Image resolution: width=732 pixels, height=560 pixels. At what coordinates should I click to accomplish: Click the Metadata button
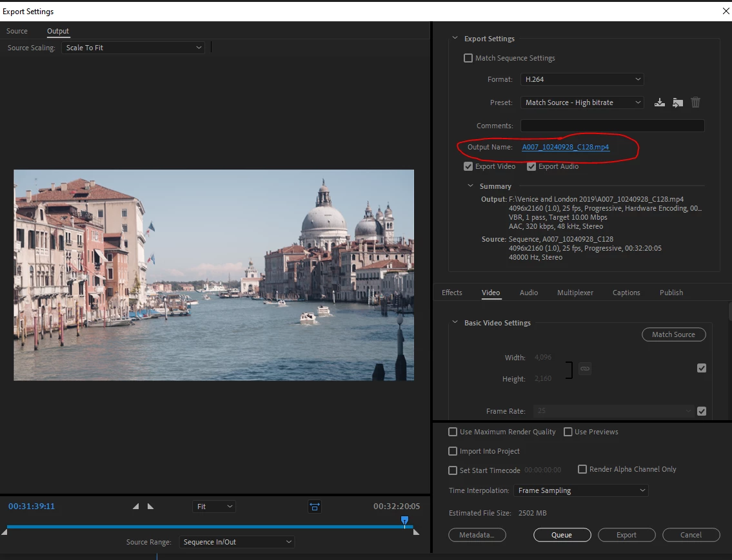(477, 535)
